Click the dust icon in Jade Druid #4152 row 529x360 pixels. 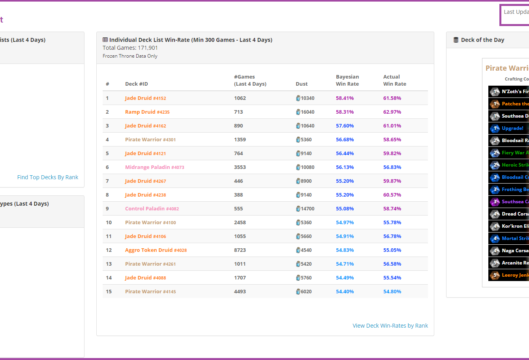(298, 98)
